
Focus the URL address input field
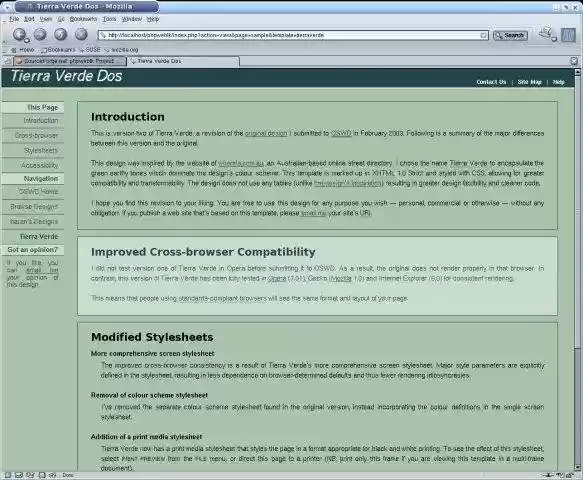click(293, 35)
